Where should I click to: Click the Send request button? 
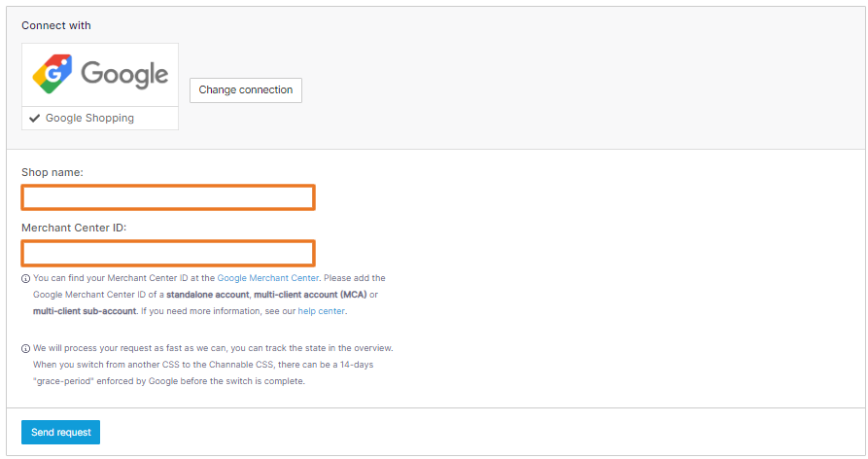coord(61,433)
